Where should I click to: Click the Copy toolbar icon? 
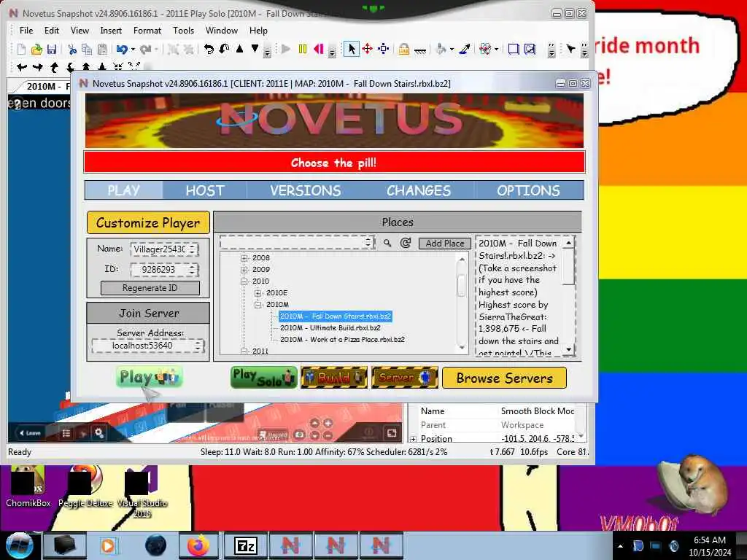click(87, 49)
